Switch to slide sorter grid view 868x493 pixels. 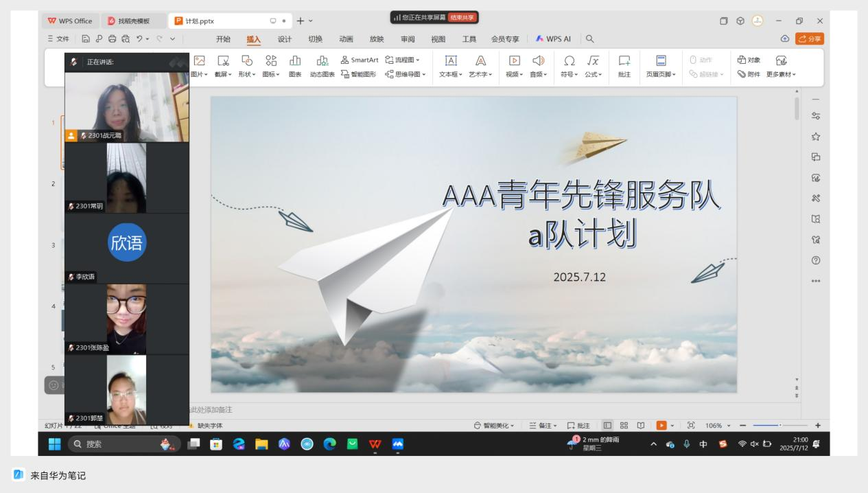(624, 426)
